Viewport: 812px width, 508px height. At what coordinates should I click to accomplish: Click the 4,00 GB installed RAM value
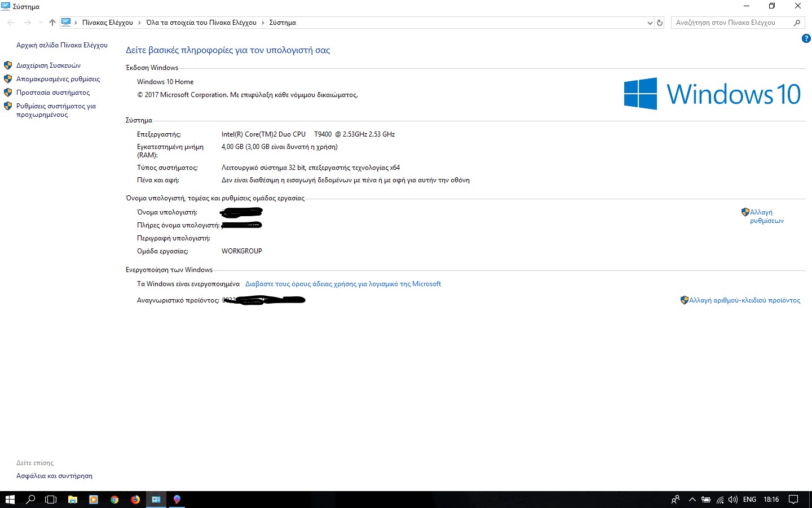click(x=280, y=147)
